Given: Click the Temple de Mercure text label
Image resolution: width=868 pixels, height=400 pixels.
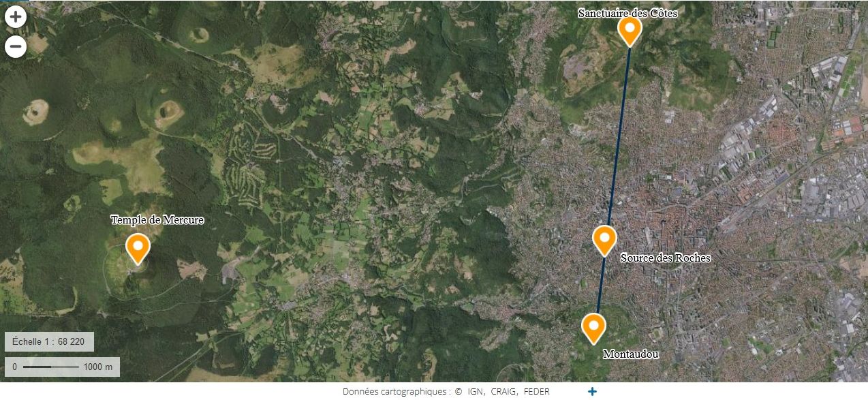Looking at the screenshot, I should (157, 219).
